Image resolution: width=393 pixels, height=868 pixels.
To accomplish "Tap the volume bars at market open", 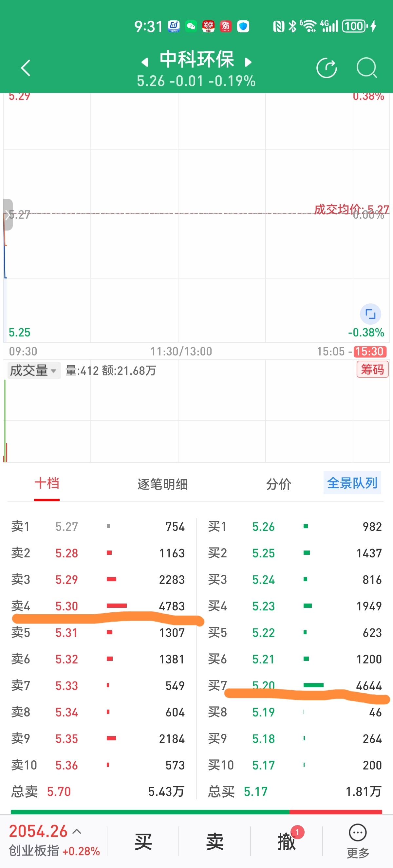I will (5, 421).
